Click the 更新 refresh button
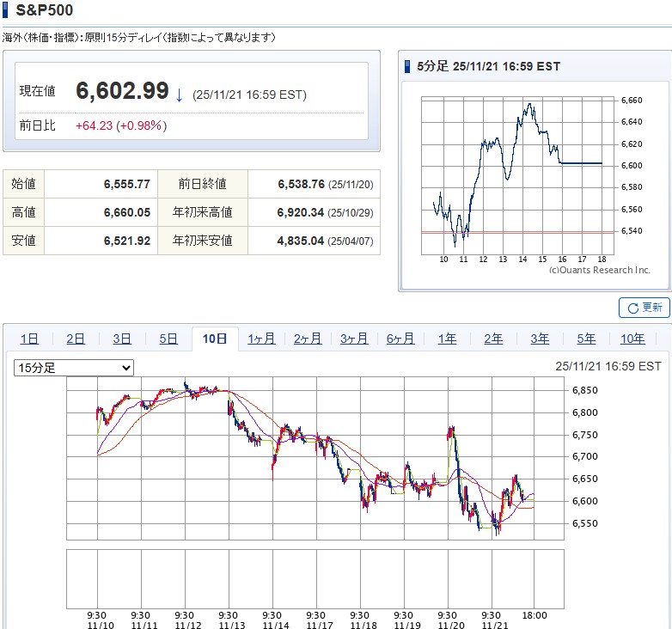The height and width of the screenshot is (629, 672). pyautogui.click(x=644, y=308)
